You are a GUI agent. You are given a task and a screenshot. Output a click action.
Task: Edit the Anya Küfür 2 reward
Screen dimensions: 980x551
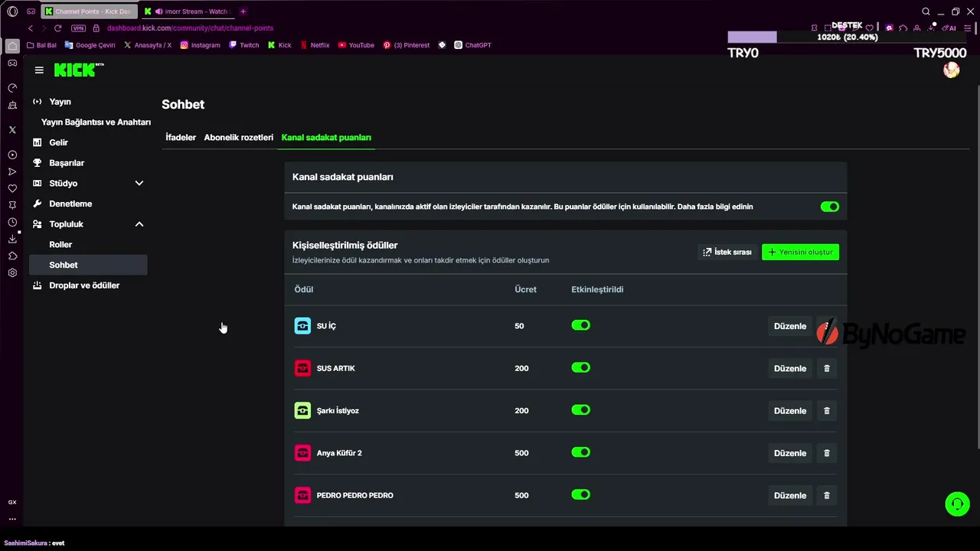[789, 453]
